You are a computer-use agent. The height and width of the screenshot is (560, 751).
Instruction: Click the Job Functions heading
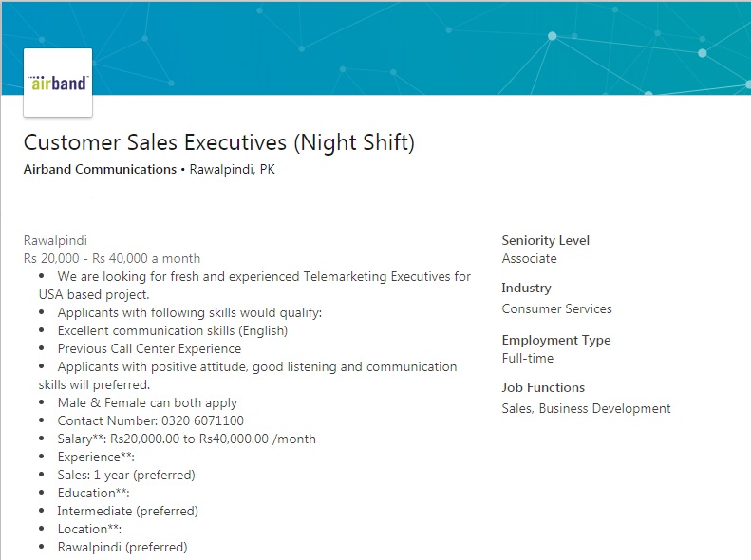(543, 388)
